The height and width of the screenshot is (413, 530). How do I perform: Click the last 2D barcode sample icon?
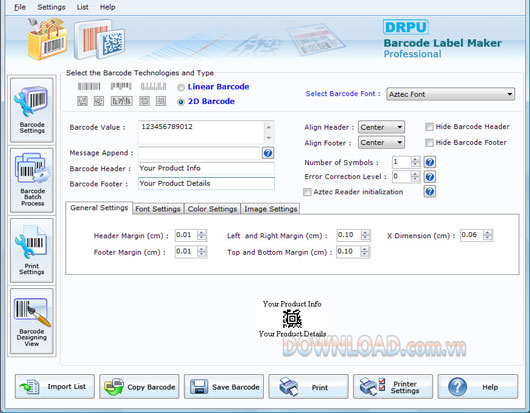161,101
